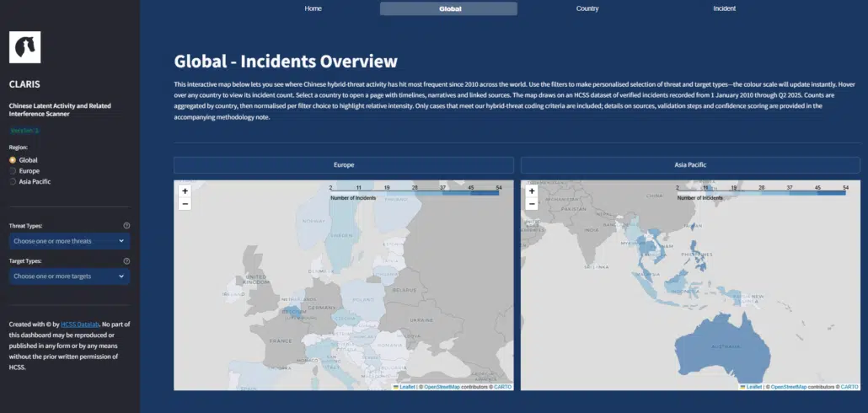Screen dimensions: 868x413
Task: Zoom in on the Asia Pacific map
Action: pyautogui.click(x=532, y=191)
